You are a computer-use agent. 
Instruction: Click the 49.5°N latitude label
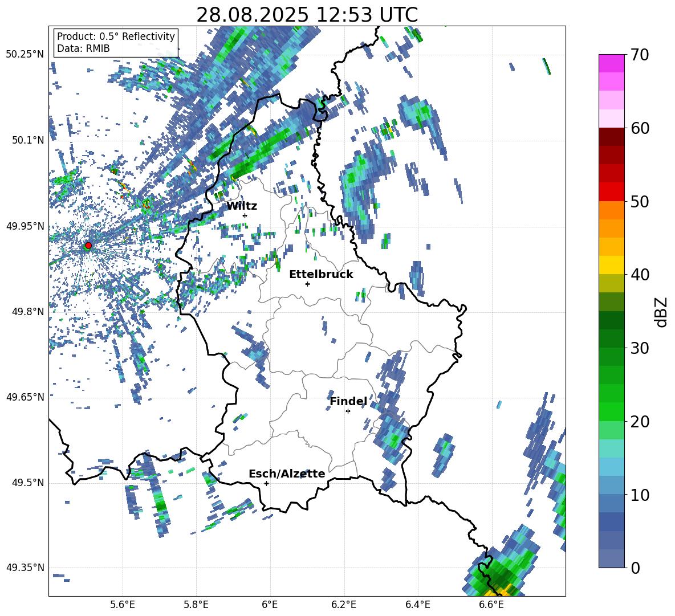click(x=27, y=482)
